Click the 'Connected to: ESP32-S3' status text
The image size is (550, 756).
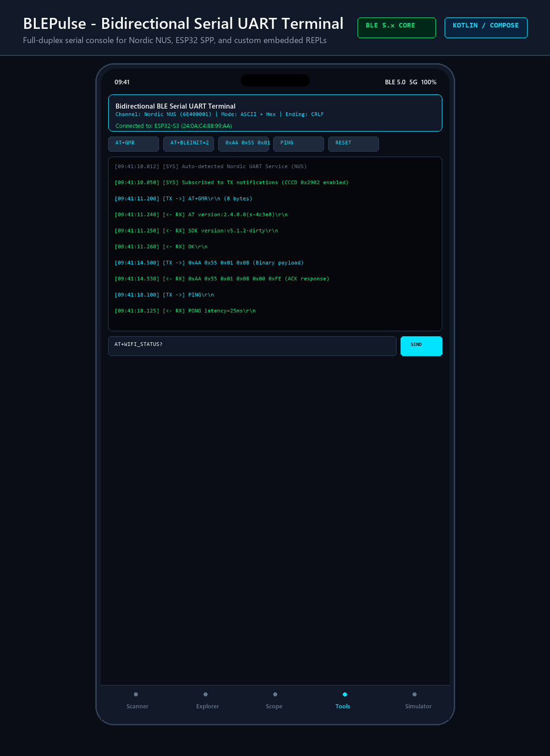174,126
